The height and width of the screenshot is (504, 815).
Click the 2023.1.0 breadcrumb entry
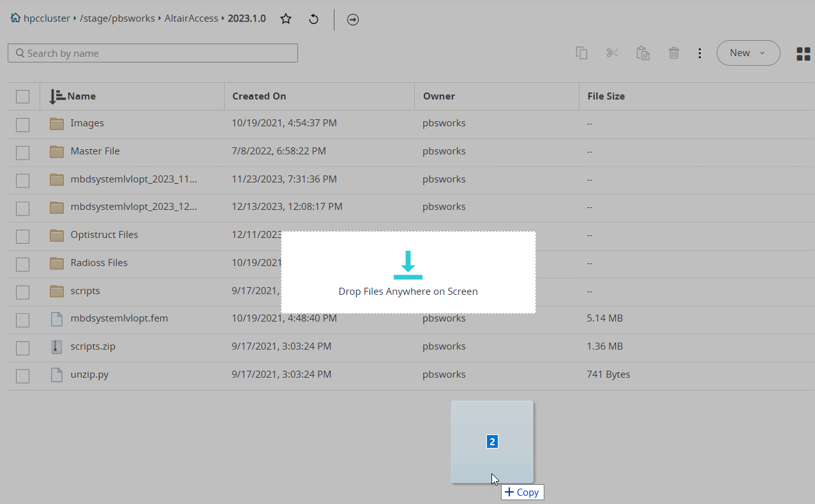(x=246, y=19)
